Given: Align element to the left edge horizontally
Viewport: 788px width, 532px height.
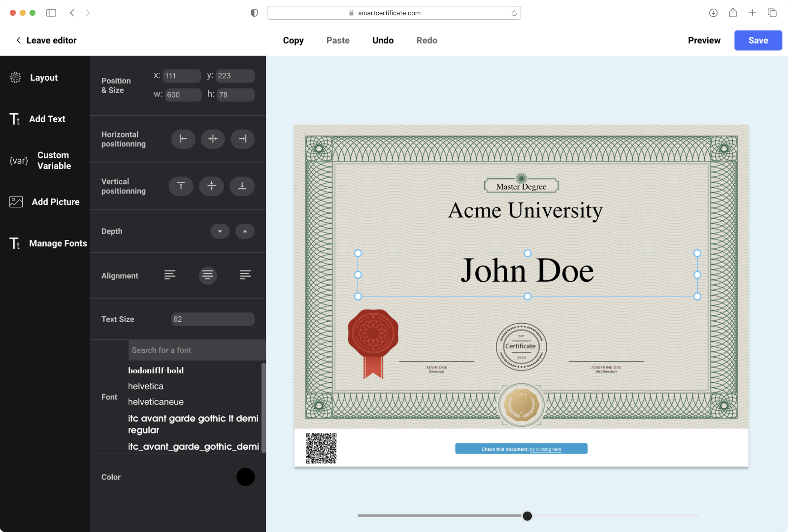Looking at the screenshot, I should 183,139.
